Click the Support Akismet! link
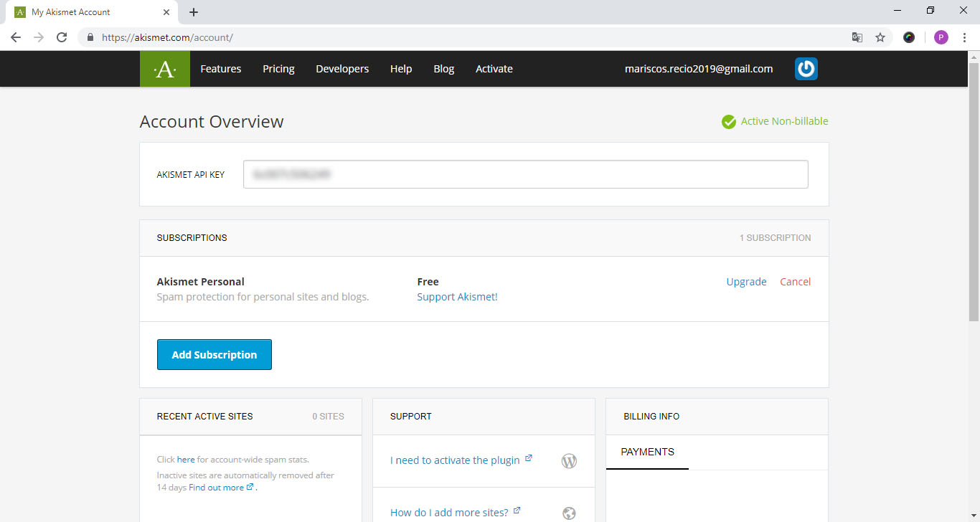 (x=457, y=297)
